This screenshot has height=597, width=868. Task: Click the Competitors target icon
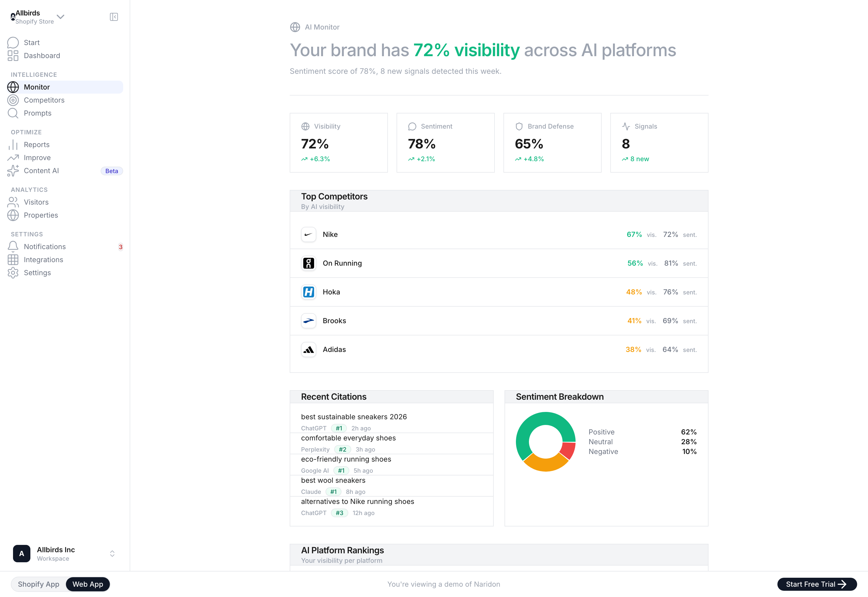click(13, 100)
